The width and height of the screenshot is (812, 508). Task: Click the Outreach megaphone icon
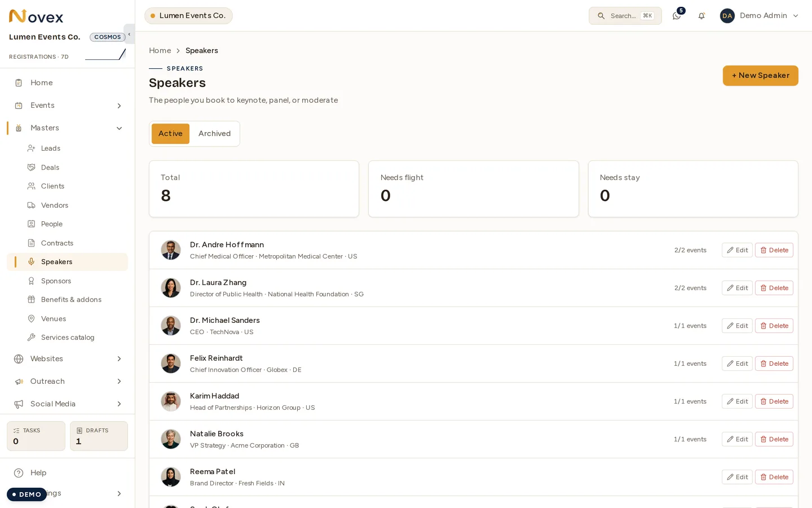pos(19,382)
